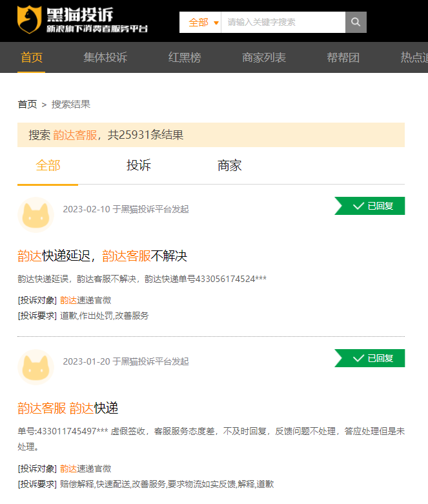428x504 pixels.
Task: Open complaint titled 韵达快递延迟，韵达客服不解决
Action: [102, 256]
